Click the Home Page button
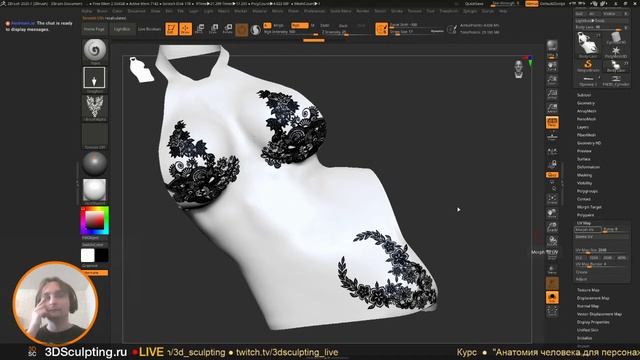 click(x=94, y=29)
